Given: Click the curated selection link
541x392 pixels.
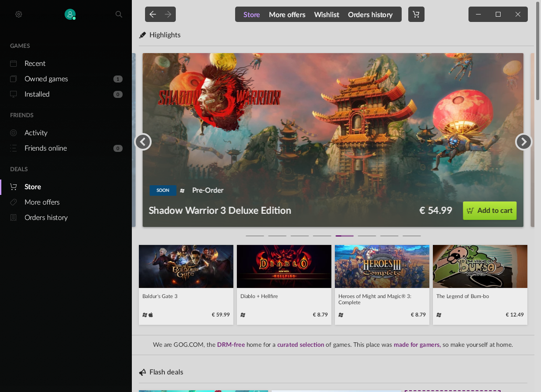Looking at the screenshot, I should click(x=301, y=345).
